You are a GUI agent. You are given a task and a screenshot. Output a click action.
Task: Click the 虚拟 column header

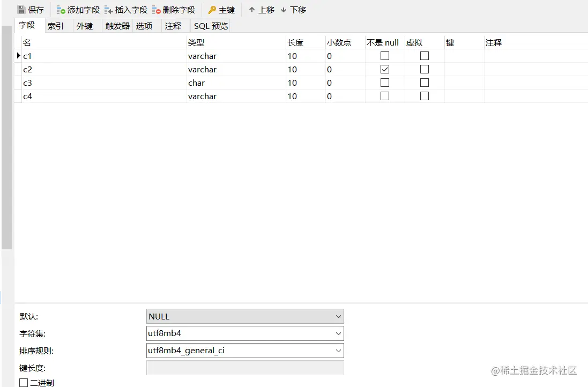[425, 42]
